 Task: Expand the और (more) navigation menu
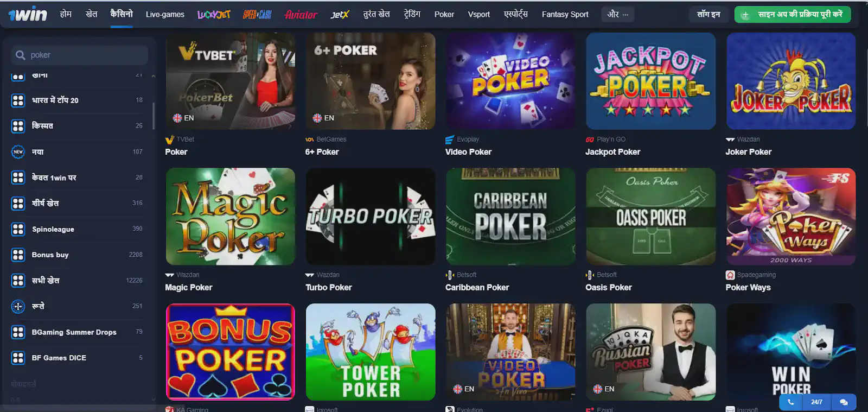pos(618,14)
